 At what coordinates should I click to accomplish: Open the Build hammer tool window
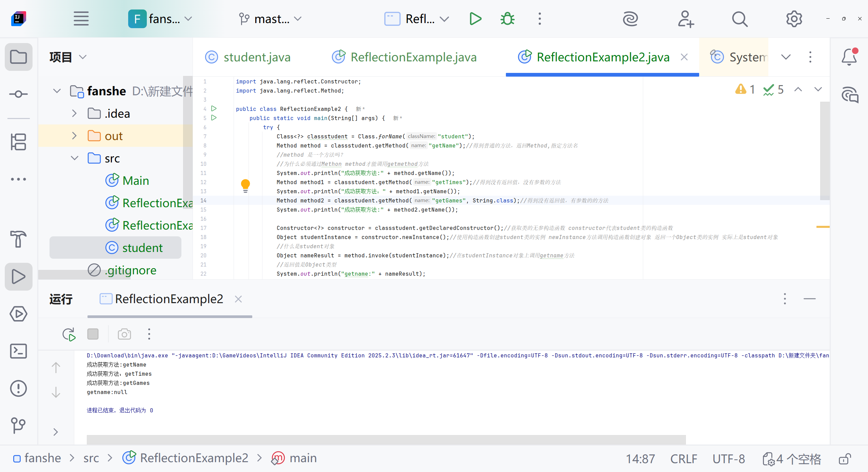(18, 239)
